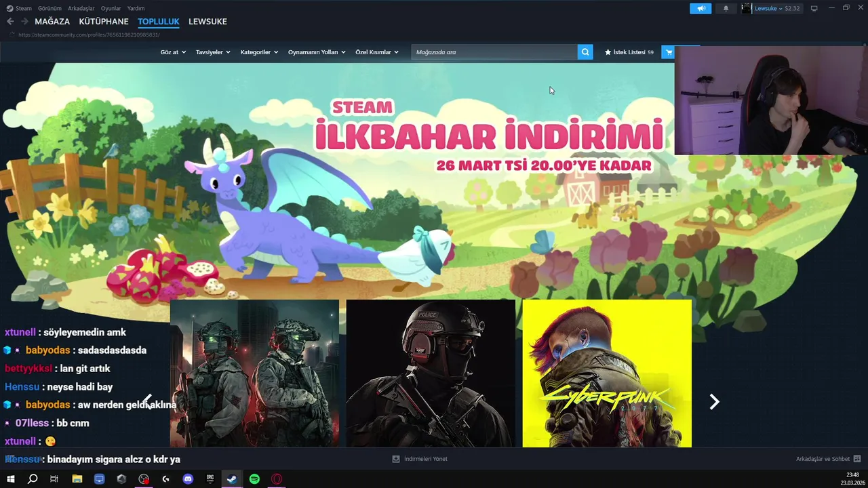Show next featured games with right arrow

coord(714,402)
